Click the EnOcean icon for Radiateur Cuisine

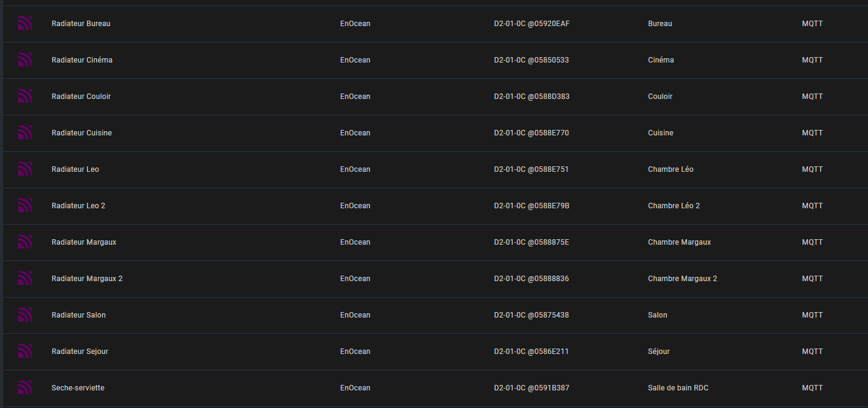click(x=24, y=133)
